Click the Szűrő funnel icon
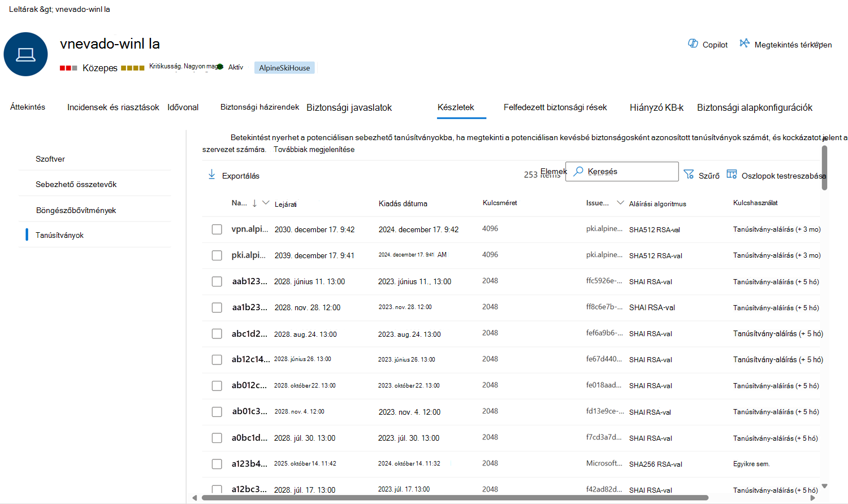The image size is (848, 504). point(689,175)
